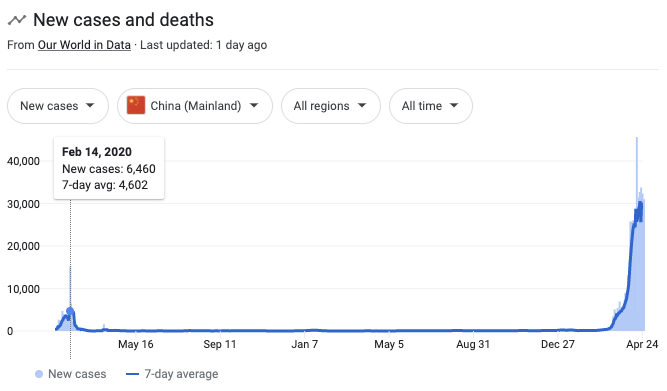Toggle the 7-day average series in the legend
This screenshot has width=667, height=391.
pos(172,374)
